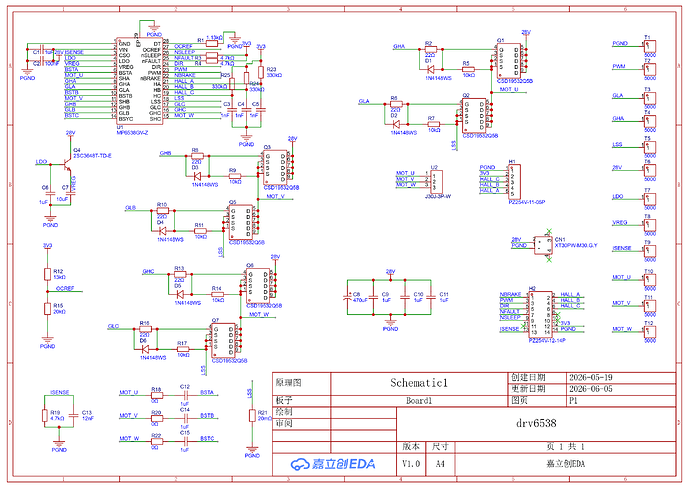Select resistor R12 13kΩ

click(47, 274)
